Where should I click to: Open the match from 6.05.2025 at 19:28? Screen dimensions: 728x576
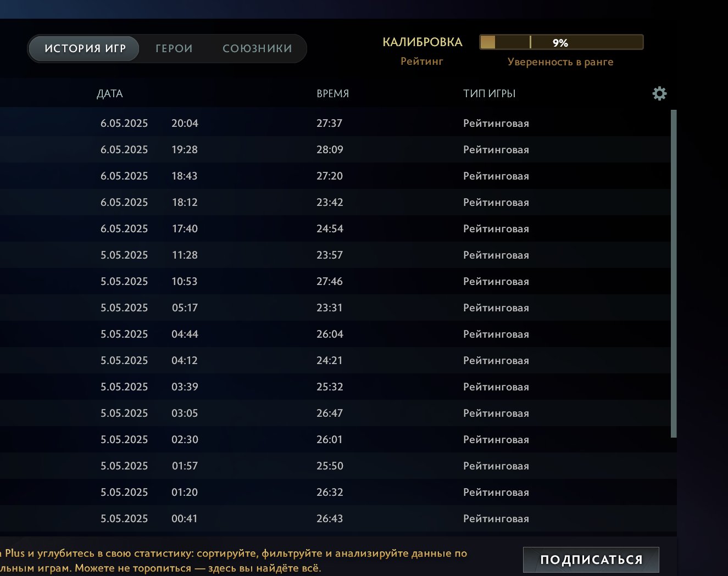click(330, 149)
